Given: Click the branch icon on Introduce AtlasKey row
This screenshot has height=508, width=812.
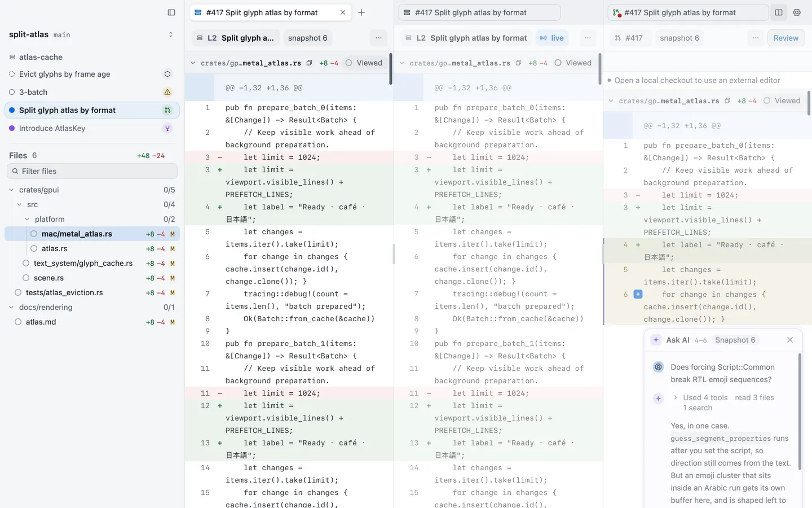Looking at the screenshot, I should (167, 128).
